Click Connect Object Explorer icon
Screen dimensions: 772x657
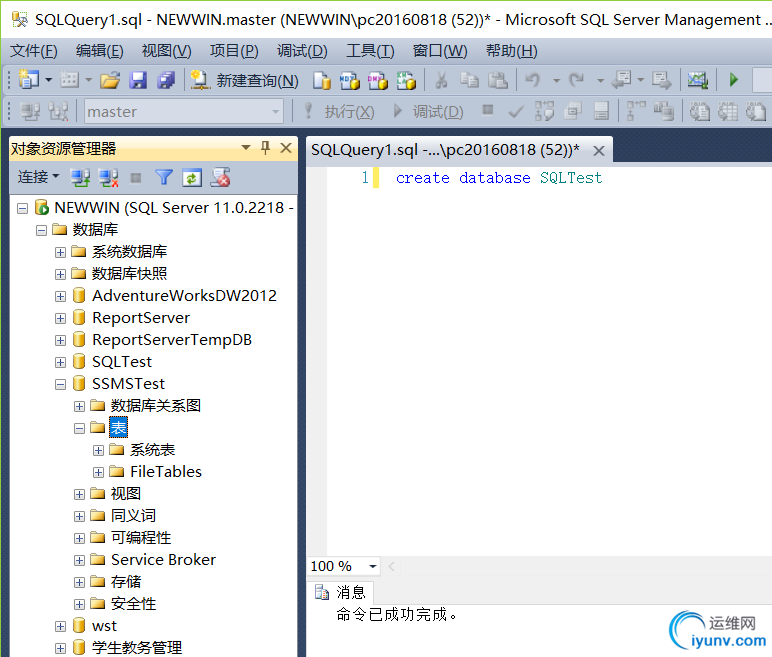[x=80, y=177]
